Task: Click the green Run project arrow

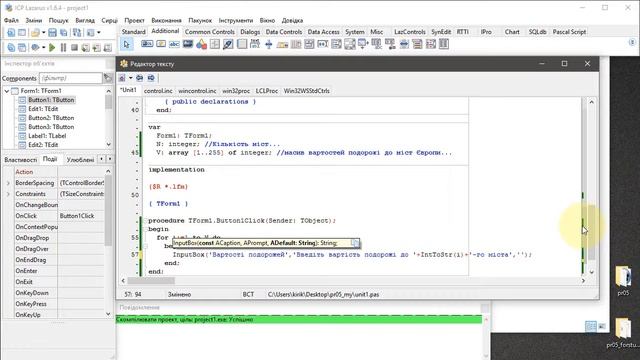Action: point(52,47)
